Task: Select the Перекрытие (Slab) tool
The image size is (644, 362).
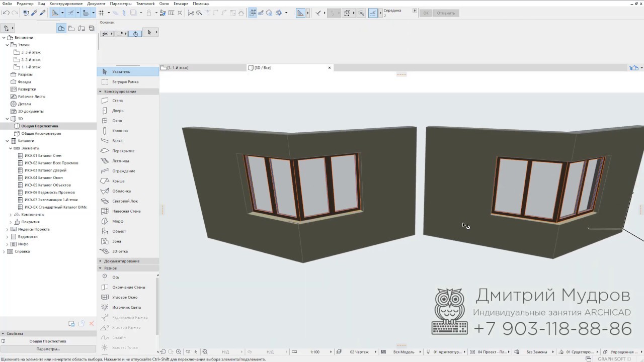Action: (x=128, y=151)
